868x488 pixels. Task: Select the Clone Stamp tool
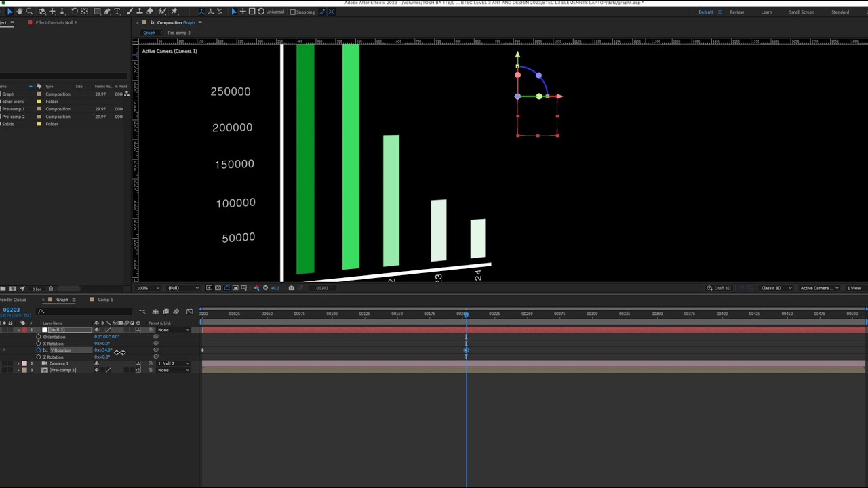pyautogui.click(x=140, y=12)
